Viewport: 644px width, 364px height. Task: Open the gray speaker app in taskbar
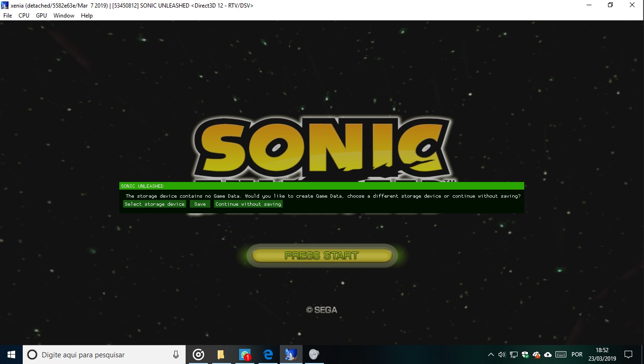click(x=313, y=355)
